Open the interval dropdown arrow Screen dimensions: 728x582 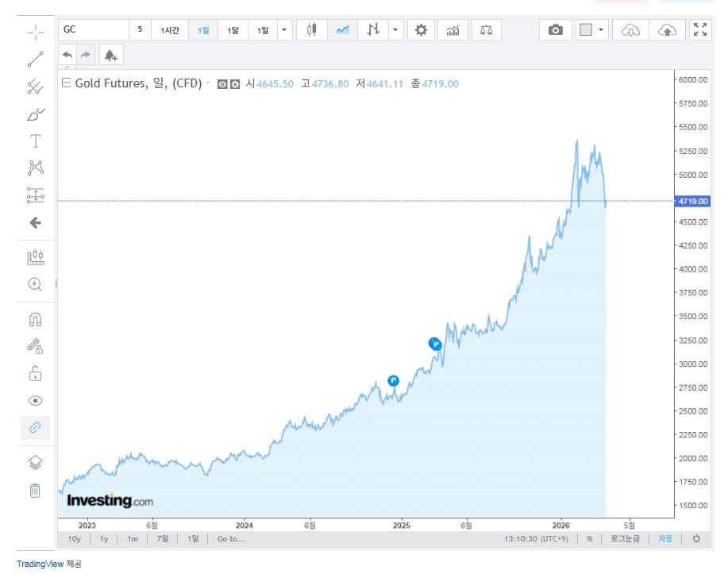(x=284, y=29)
